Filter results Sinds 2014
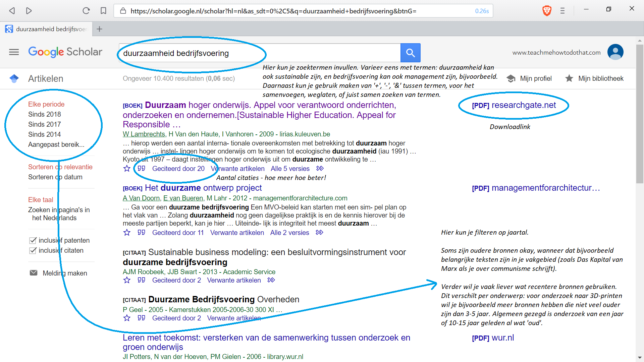 (x=45, y=134)
